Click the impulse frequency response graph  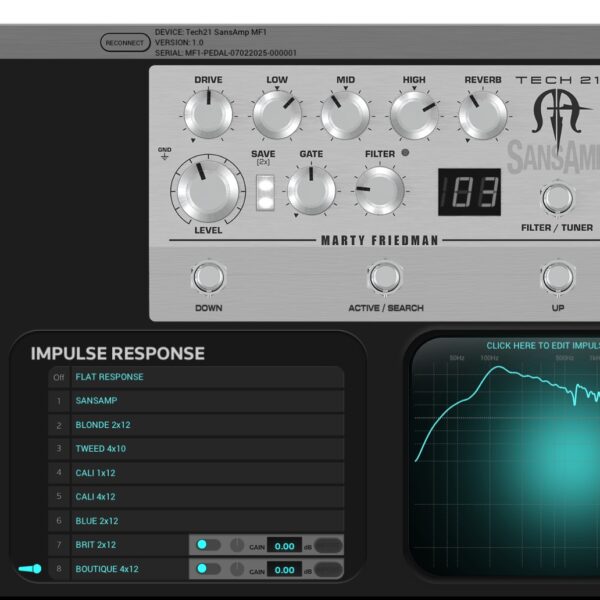pos(507,455)
